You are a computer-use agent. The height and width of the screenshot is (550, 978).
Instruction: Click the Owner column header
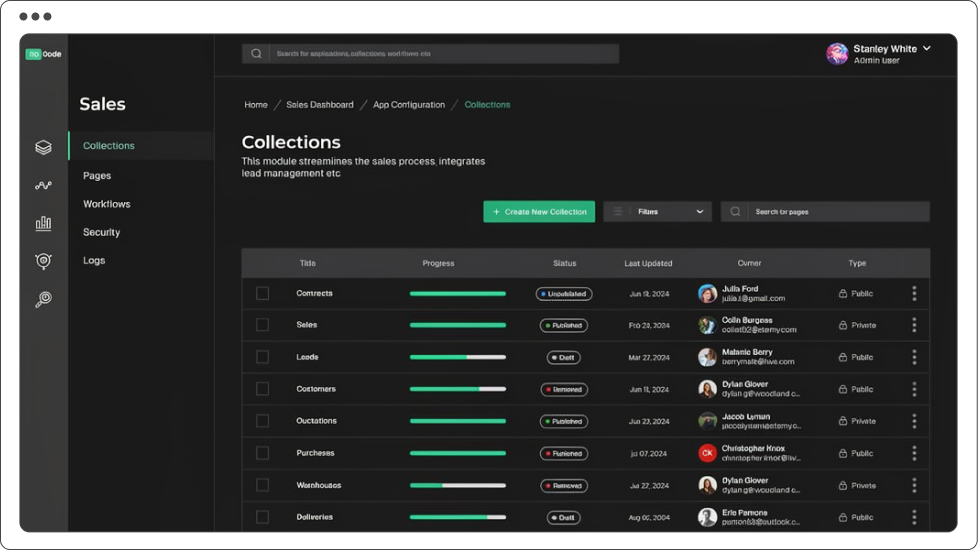(749, 263)
